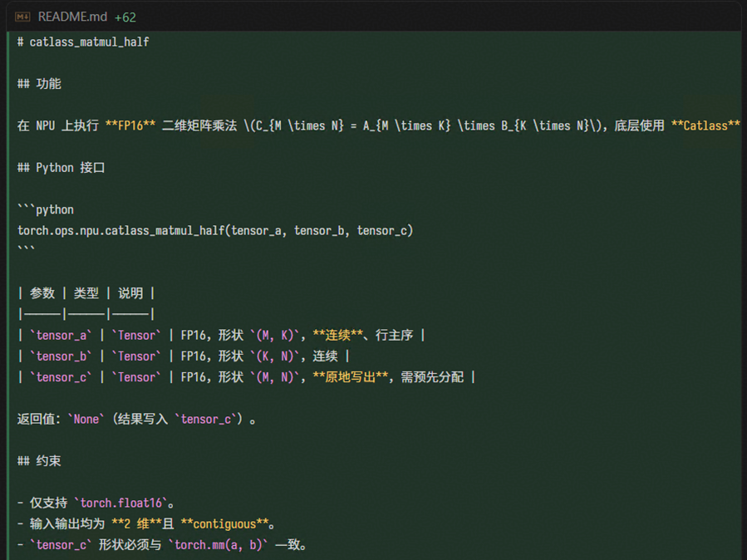Click the `torch.float16` inline code
The width and height of the screenshot is (747, 560).
point(121,503)
